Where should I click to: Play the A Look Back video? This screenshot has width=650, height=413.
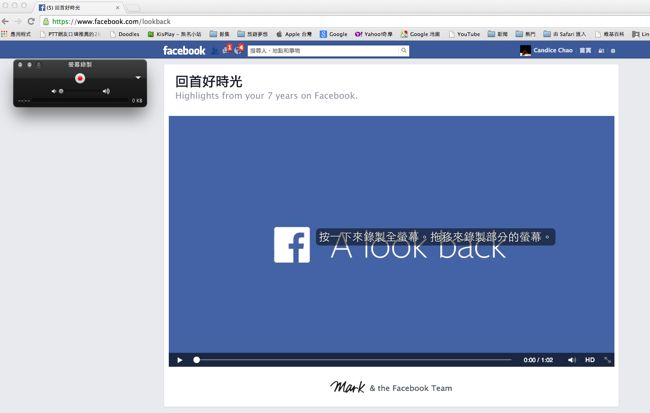180,359
